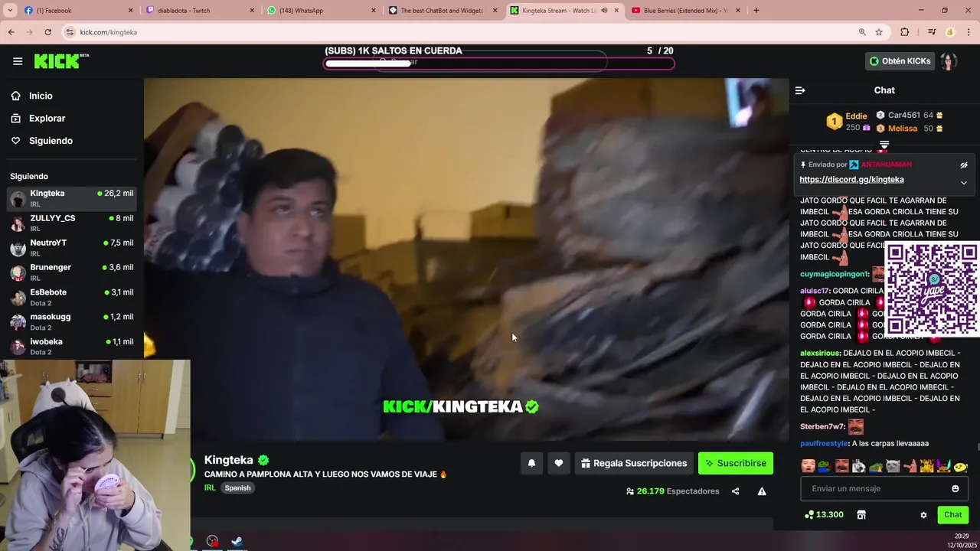This screenshot has width=980, height=551.
Task: Open chat settings gear
Action: pos(923,515)
